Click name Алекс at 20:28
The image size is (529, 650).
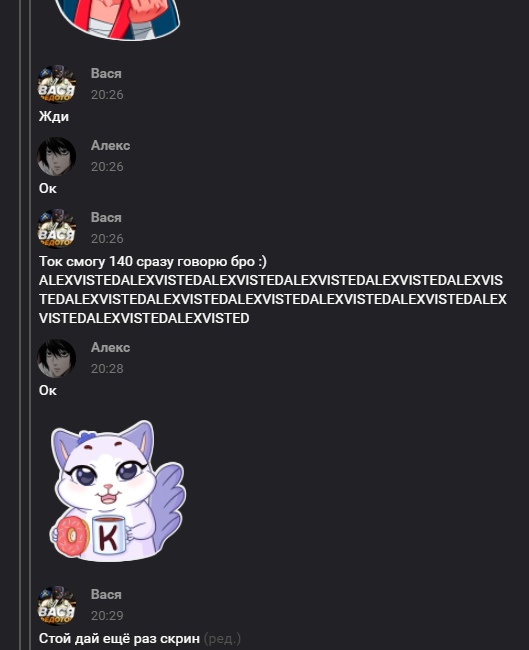[x=110, y=347]
